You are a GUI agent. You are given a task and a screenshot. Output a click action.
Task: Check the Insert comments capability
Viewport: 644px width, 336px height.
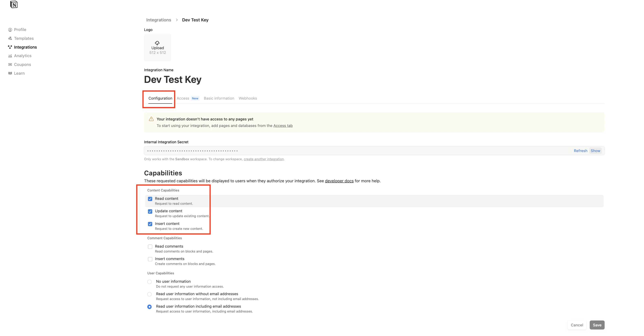[x=150, y=259]
